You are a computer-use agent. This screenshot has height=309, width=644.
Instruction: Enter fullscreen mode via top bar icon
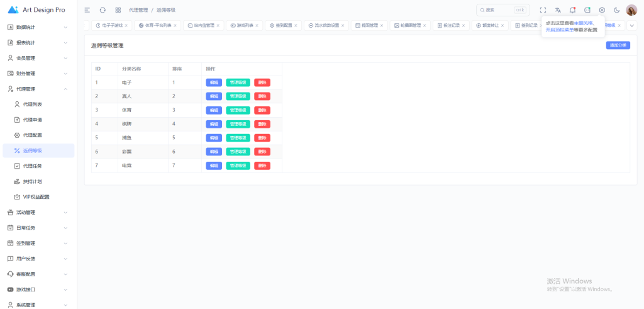click(x=543, y=10)
